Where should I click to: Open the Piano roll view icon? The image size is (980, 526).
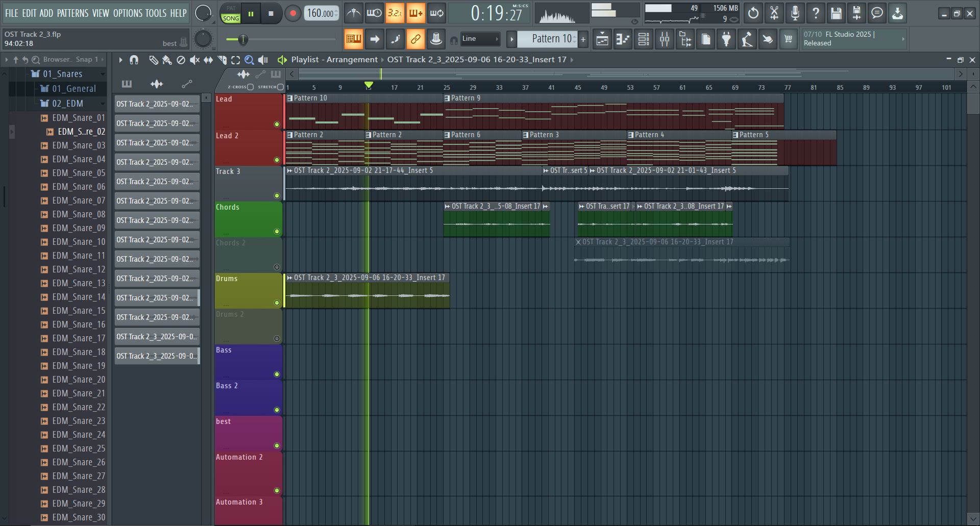pos(623,39)
